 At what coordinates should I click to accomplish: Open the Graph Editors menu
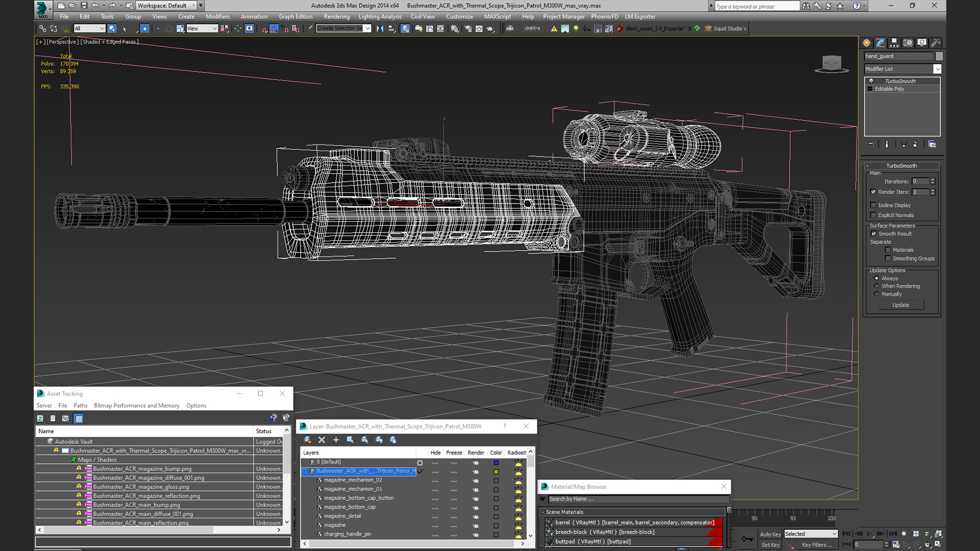[x=296, y=17]
